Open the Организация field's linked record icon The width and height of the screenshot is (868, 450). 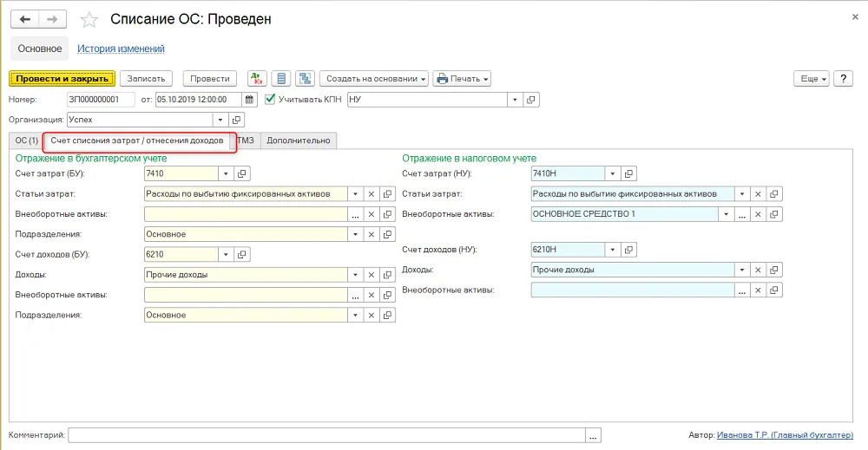pos(236,120)
